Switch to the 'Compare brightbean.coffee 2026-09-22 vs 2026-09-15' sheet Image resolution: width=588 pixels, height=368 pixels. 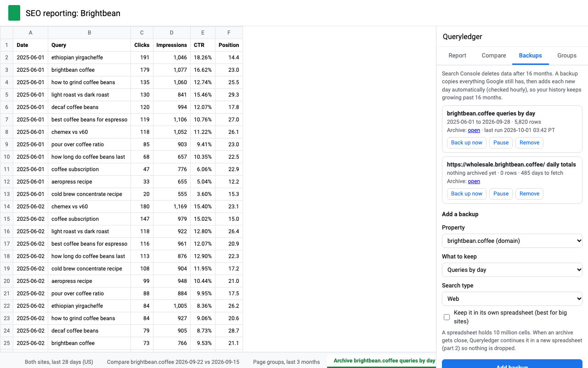[173, 362]
